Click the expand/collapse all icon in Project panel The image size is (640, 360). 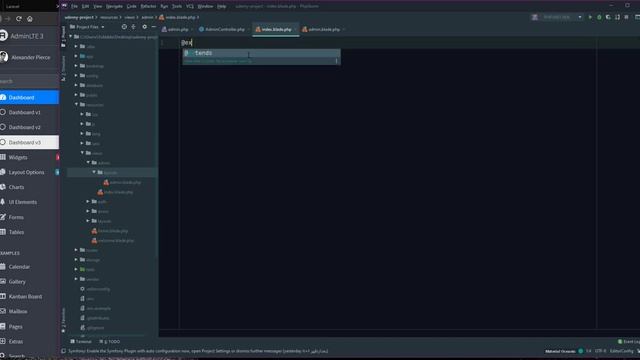click(133, 27)
